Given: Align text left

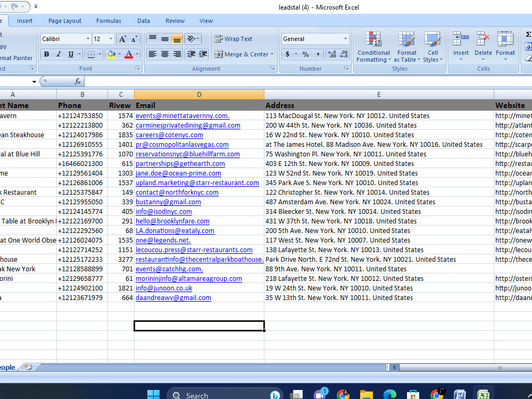Looking at the screenshot, I should point(153,54).
